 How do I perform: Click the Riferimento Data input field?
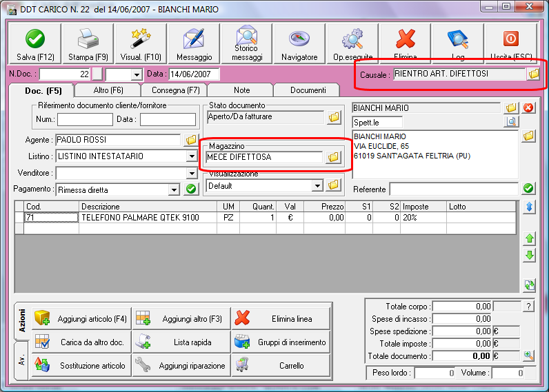point(168,119)
